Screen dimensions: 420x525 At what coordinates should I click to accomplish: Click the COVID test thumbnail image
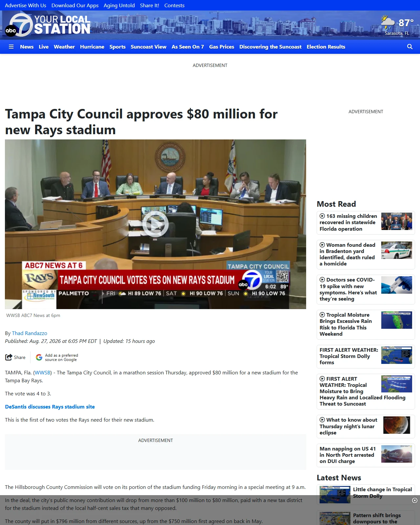click(397, 285)
